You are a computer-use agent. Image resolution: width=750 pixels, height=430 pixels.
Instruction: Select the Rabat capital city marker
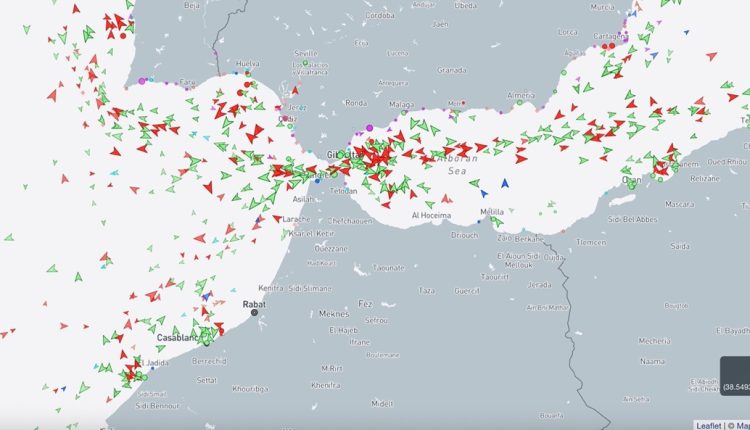tap(254, 312)
